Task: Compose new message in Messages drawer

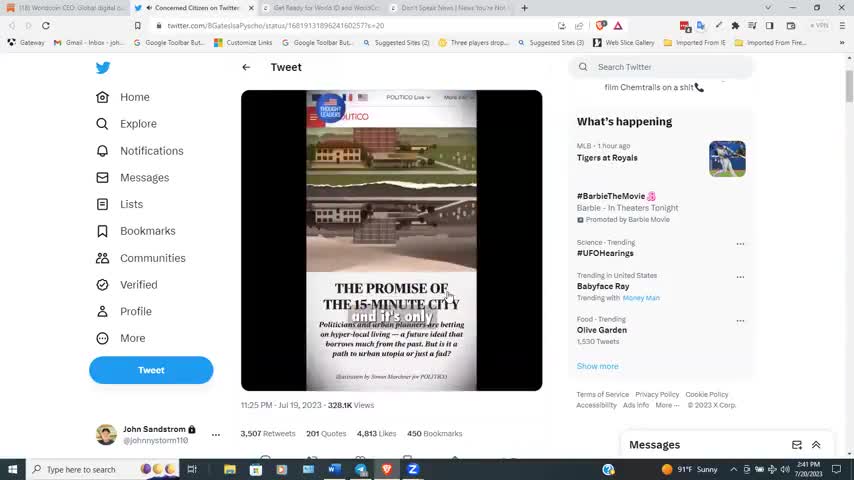Action: click(797, 445)
